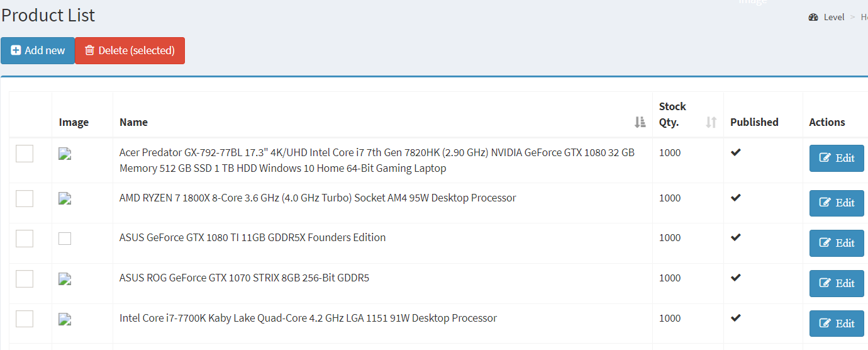
Task: Click published checkmark for ASUS ROG 1070 row
Action: pos(735,277)
